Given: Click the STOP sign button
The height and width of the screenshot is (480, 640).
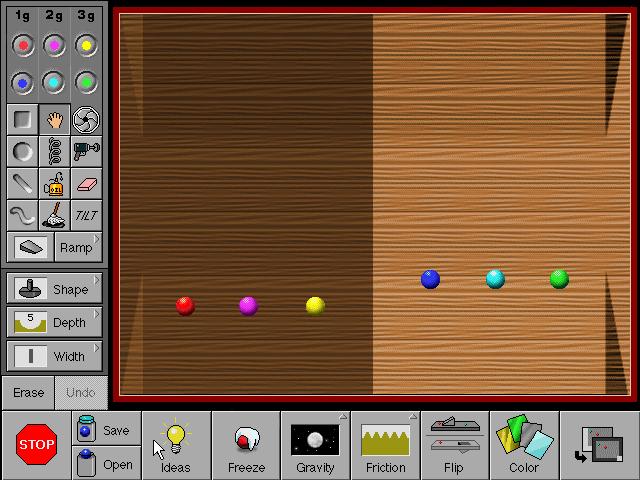Looking at the screenshot, I should coord(36,444).
